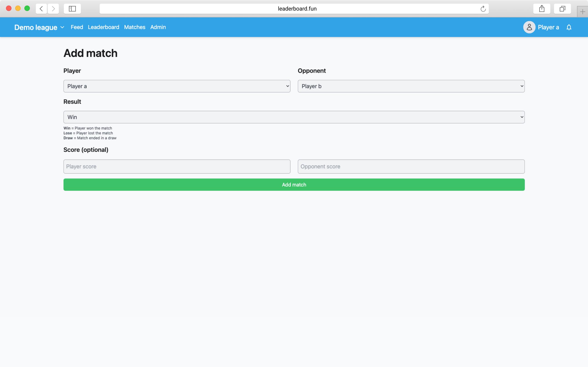Viewport: 588px width, 367px height.
Task: Click the user account icon
Action: tap(530, 27)
